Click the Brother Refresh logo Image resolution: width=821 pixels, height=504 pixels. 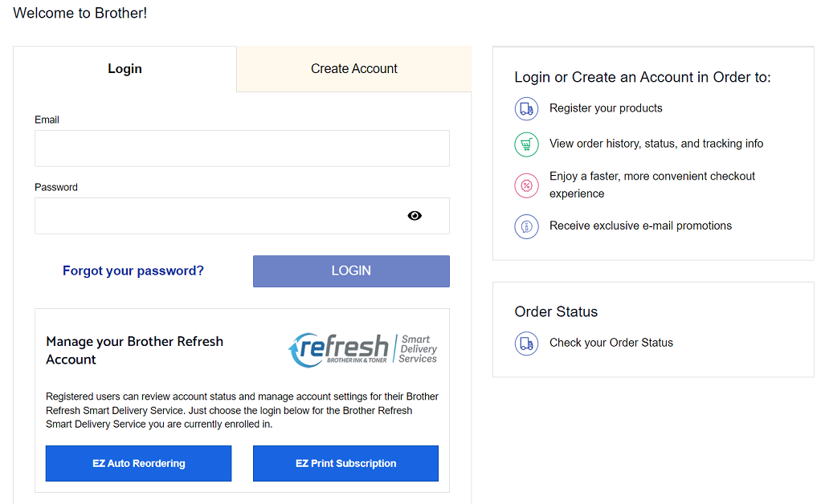point(339,350)
